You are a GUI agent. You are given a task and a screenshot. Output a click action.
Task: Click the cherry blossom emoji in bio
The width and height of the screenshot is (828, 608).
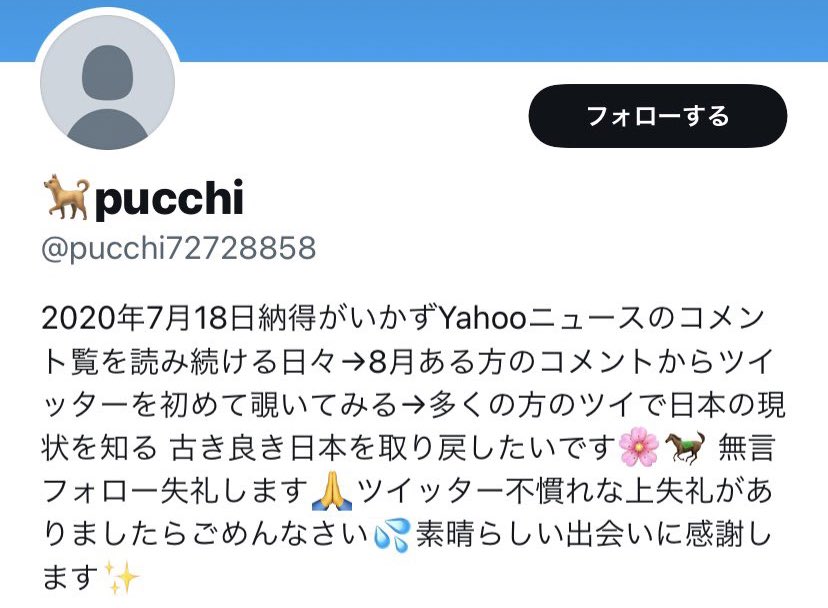click(x=639, y=448)
